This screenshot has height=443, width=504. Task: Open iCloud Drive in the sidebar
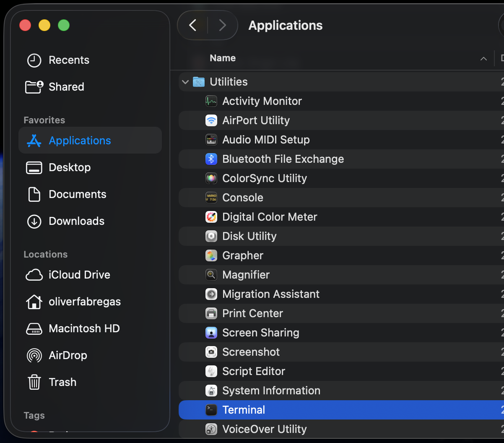pos(80,275)
